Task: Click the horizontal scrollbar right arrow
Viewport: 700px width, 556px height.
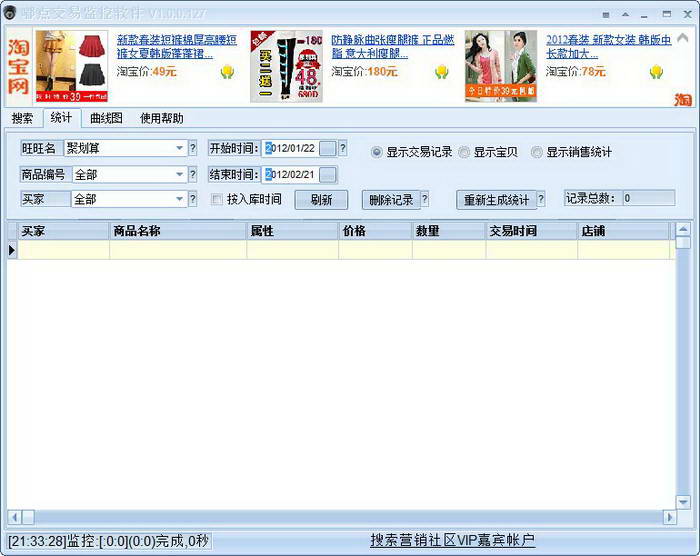Action: [669, 517]
